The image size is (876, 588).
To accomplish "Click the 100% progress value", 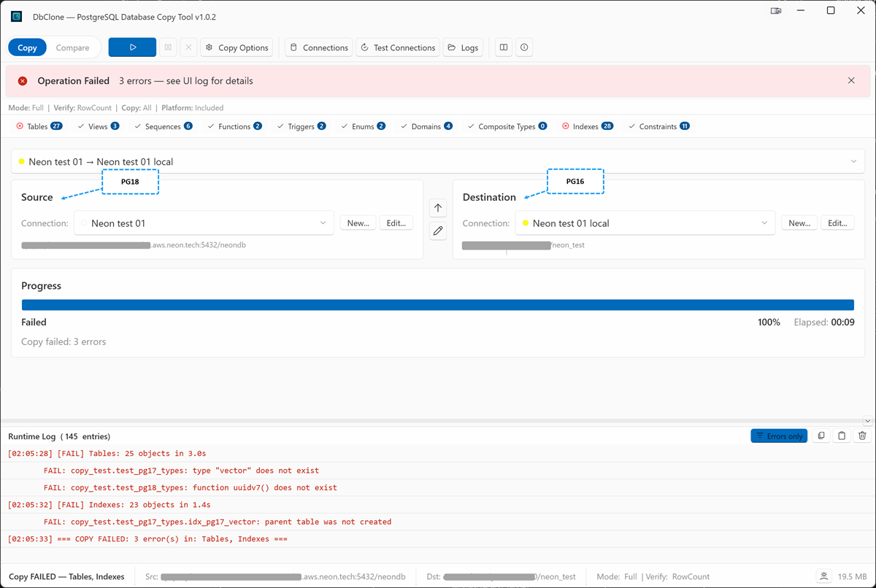I will coord(769,322).
